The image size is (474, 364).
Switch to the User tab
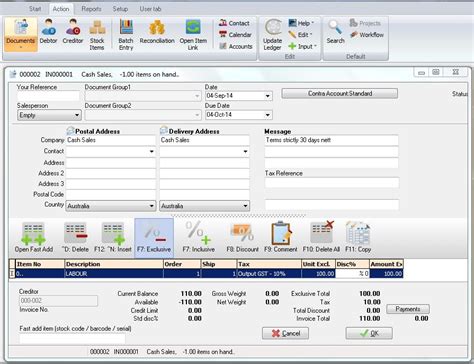click(x=150, y=9)
